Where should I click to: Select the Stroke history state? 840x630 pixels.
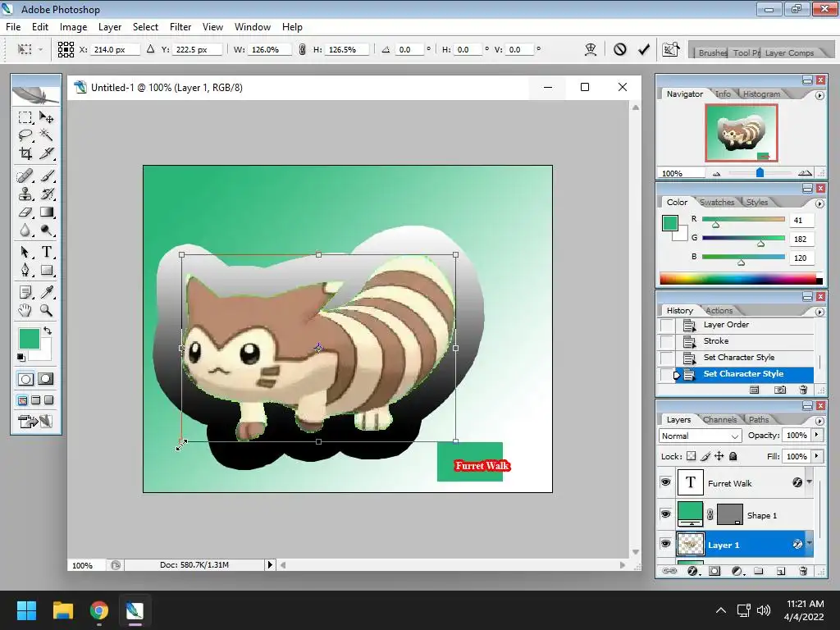coord(715,340)
